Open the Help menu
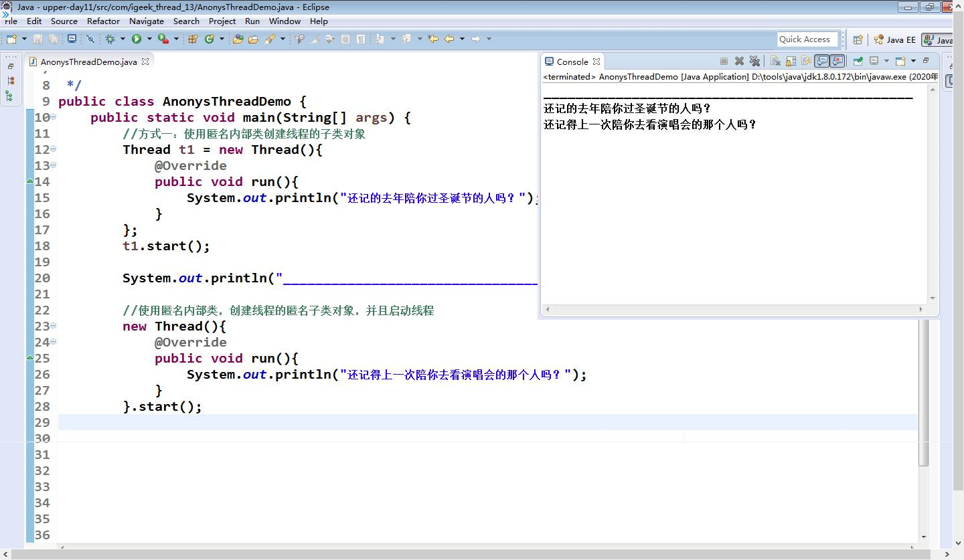 pos(319,21)
